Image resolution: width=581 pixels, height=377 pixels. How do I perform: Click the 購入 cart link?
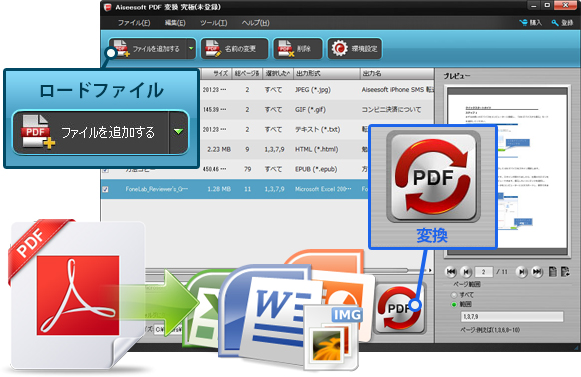point(531,23)
